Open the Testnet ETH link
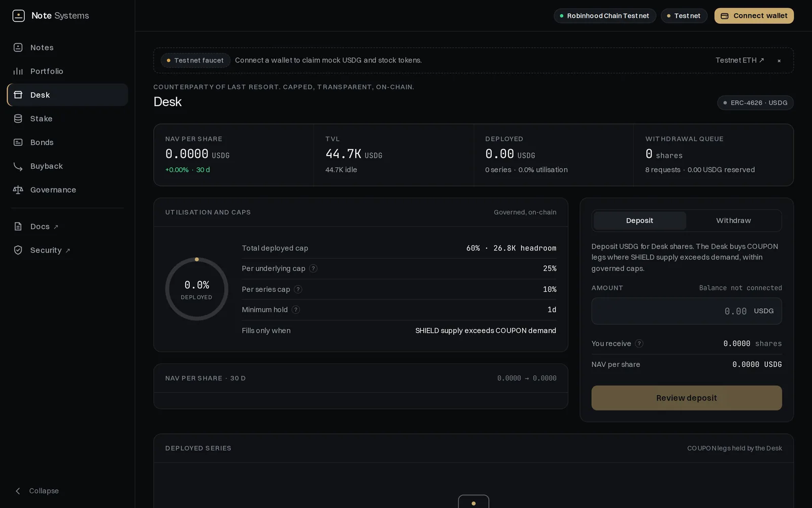The image size is (812, 508). [739, 60]
